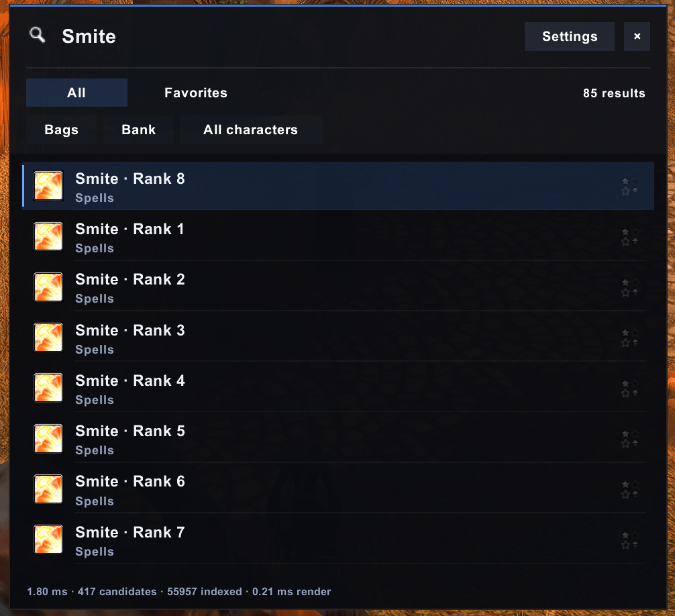
Task: Choose the "Smite · Rank 2" result title
Action: tap(130, 279)
